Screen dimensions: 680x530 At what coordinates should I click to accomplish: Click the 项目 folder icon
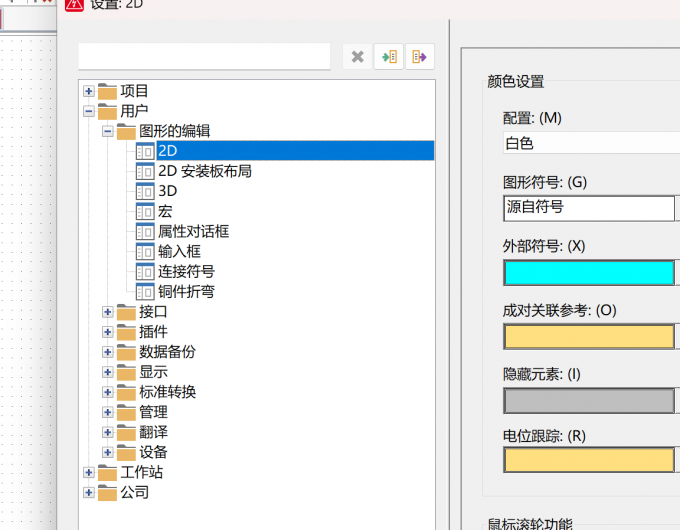coord(107,92)
